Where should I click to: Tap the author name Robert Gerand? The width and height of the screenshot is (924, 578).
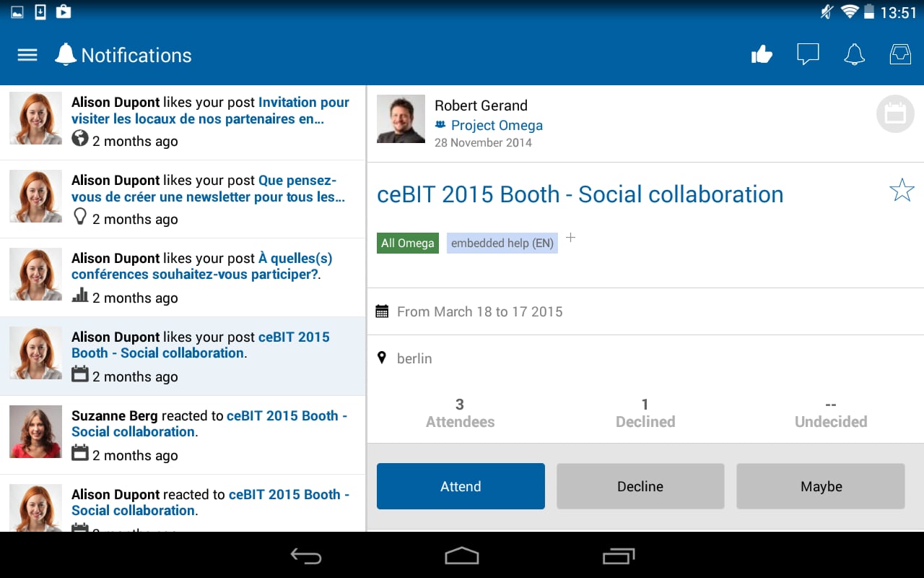(481, 105)
